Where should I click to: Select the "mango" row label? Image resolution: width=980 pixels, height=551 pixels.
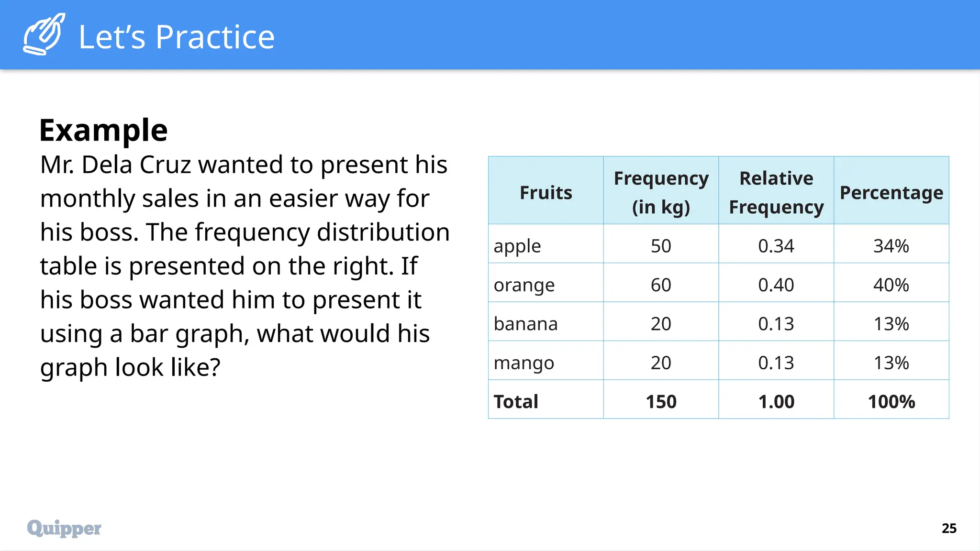523,363
